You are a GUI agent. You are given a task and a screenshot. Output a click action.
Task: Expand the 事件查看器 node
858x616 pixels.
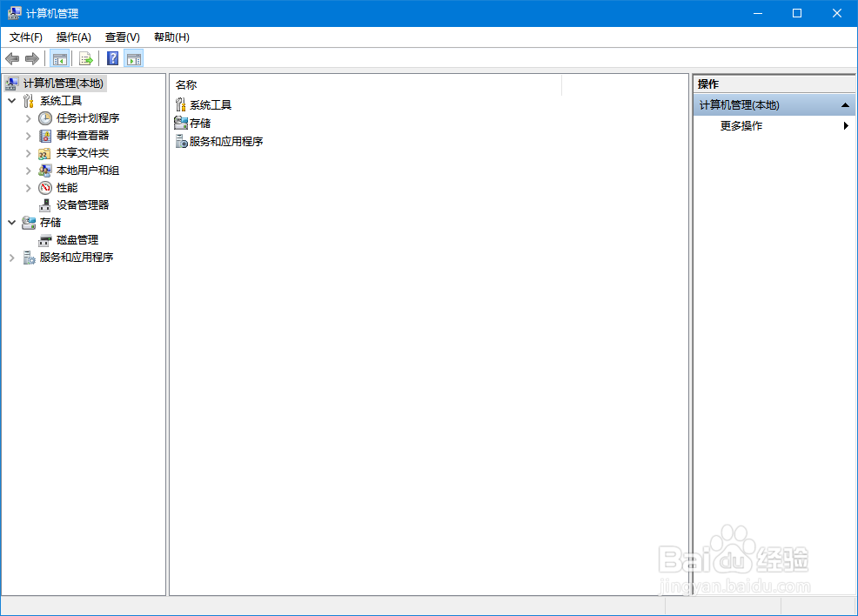[x=29, y=136]
